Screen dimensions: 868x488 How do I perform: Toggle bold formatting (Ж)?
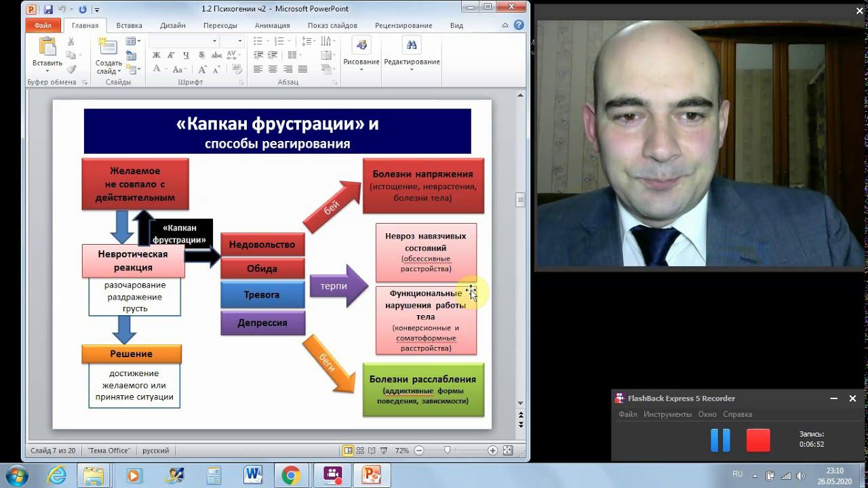tap(156, 56)
